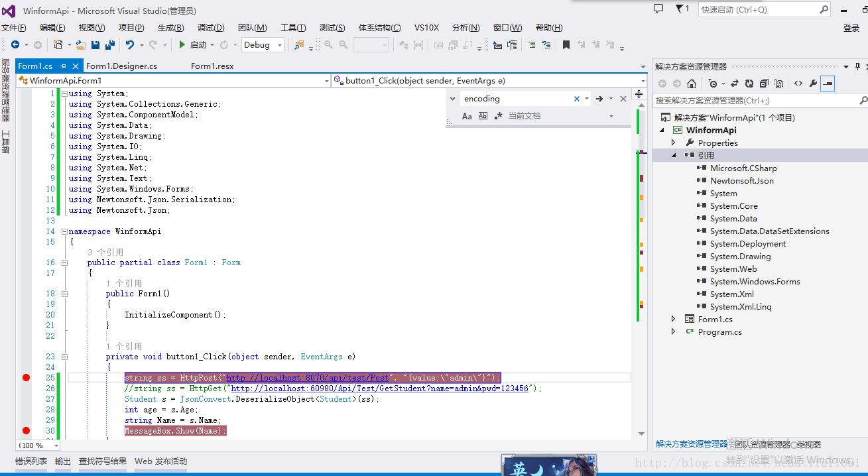The height and width of the screenshot is (476, 868).
Task: Switch to the Form1.Designer.cs tab
Action: click(x=121, y=66)
